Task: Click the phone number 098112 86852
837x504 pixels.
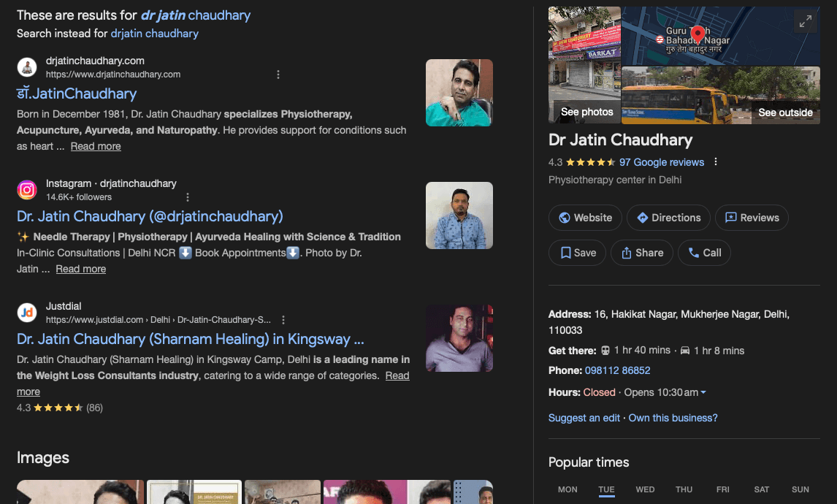Action: point(618,370)
